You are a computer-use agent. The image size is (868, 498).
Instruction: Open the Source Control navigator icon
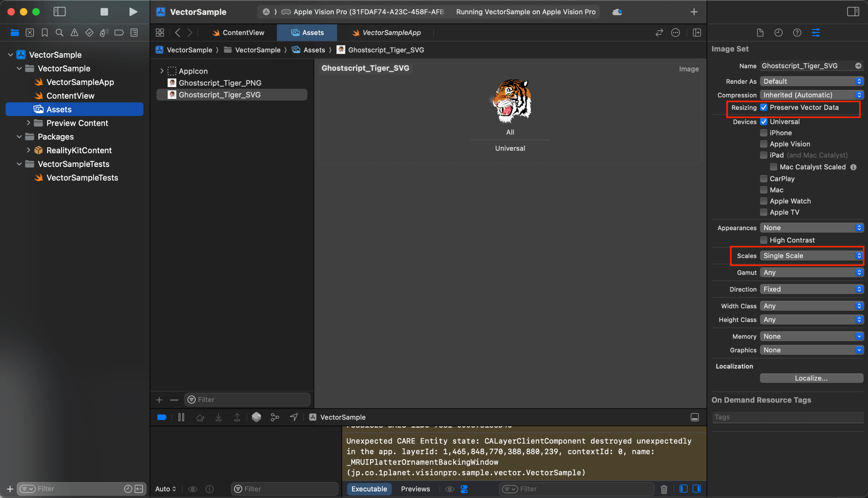[x=30, y=33]
